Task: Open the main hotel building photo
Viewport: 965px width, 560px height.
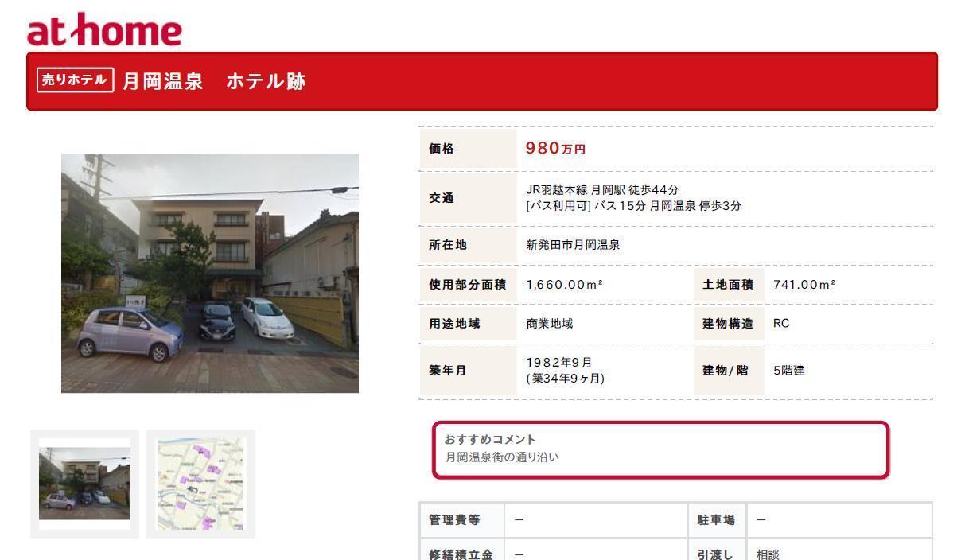Action: pyautogui.click(x=210, y=273)
